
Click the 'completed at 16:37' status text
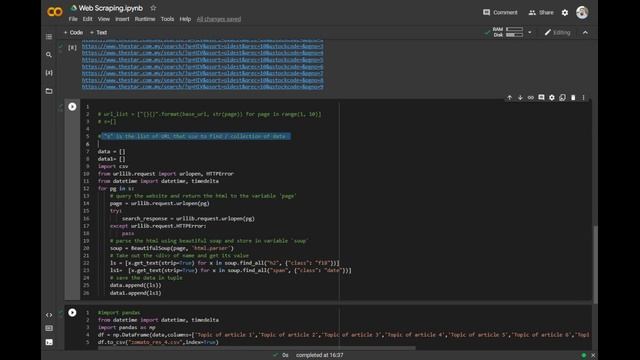click(320, 355)
